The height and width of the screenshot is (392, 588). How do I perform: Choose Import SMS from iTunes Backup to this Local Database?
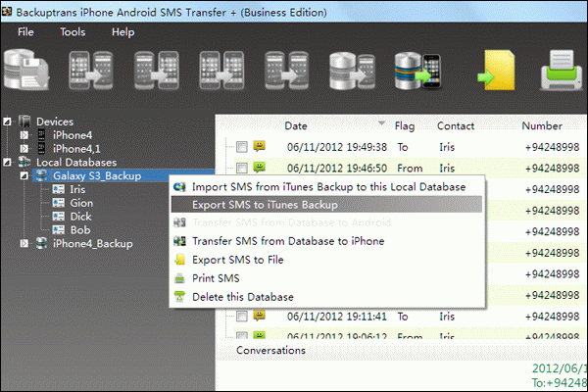[327, 187]
